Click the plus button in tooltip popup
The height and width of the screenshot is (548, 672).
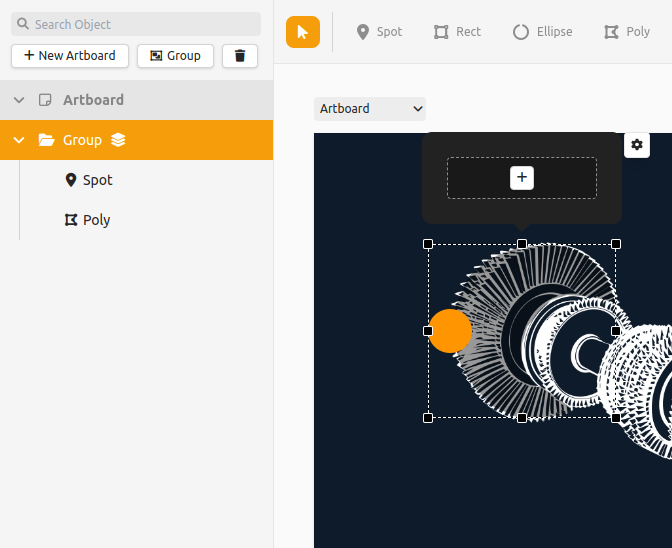tap(522, 178)
